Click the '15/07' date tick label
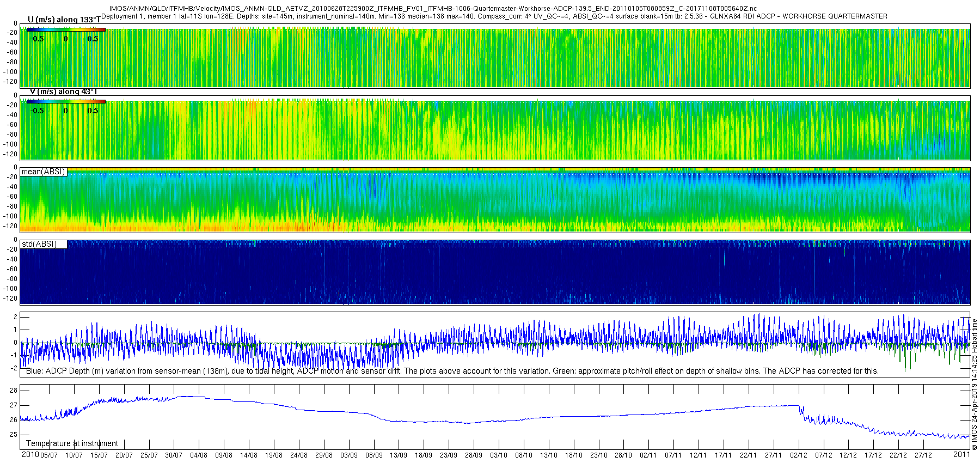This screenshot has width=980, height=463. [x=99, y=455]
